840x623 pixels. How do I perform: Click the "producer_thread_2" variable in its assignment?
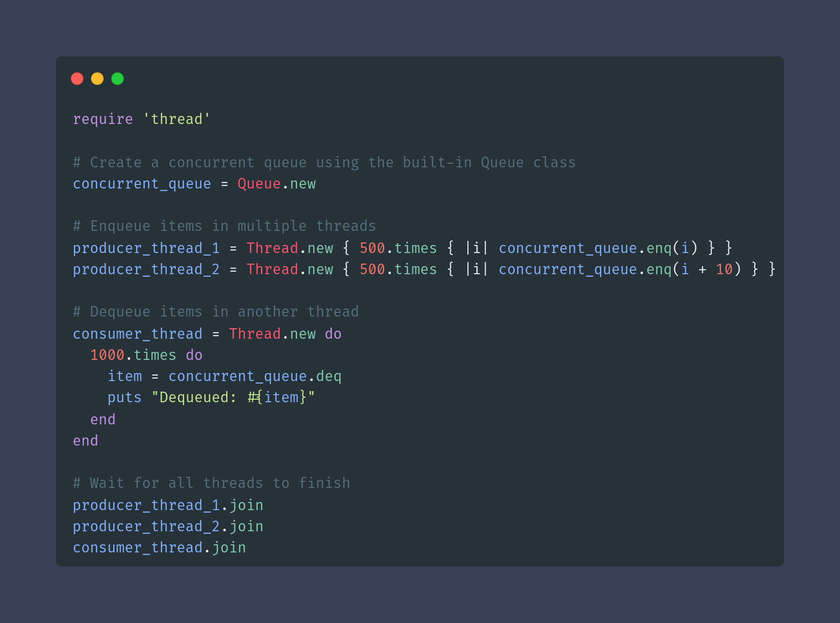[x=146, y=269]
